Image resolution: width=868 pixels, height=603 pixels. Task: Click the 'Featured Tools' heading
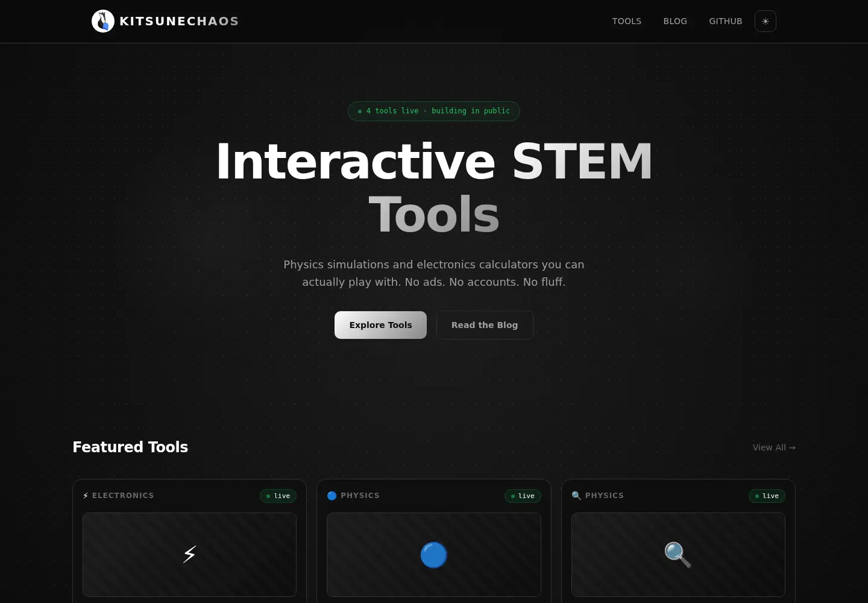[x=130, y=447]
